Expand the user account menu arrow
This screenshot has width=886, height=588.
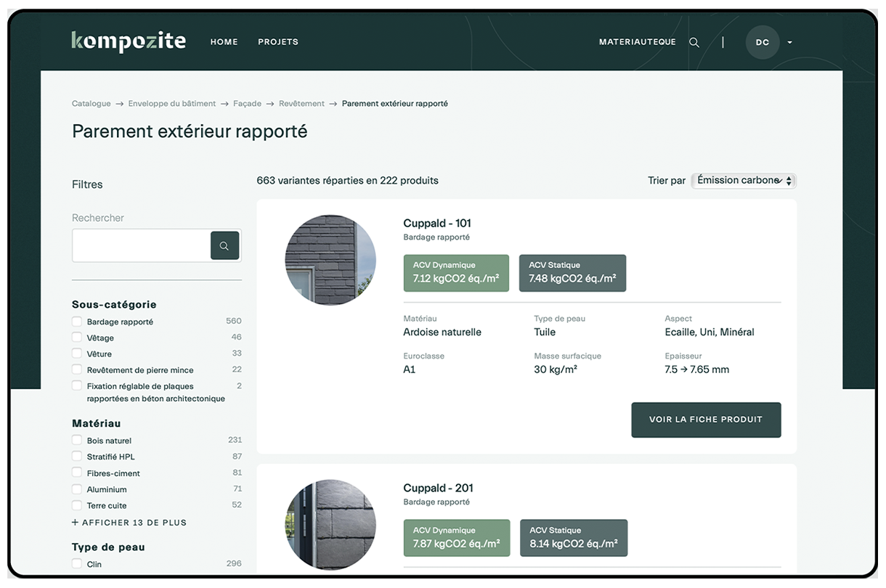[789, 42]
